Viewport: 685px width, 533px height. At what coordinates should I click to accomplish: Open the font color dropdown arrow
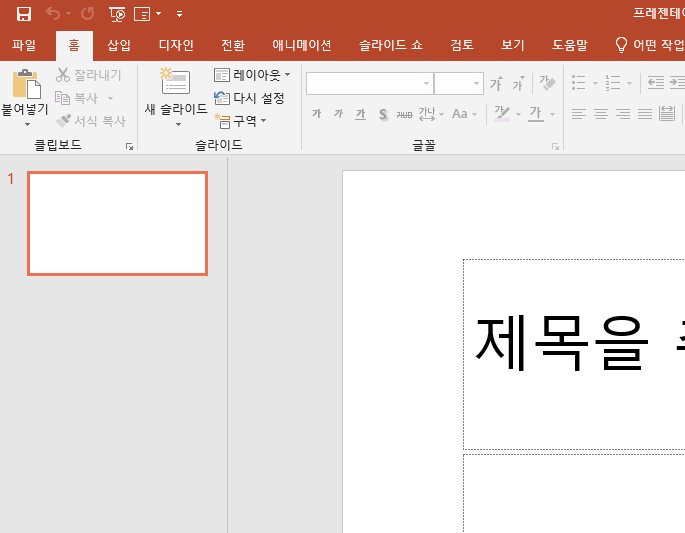552,114
